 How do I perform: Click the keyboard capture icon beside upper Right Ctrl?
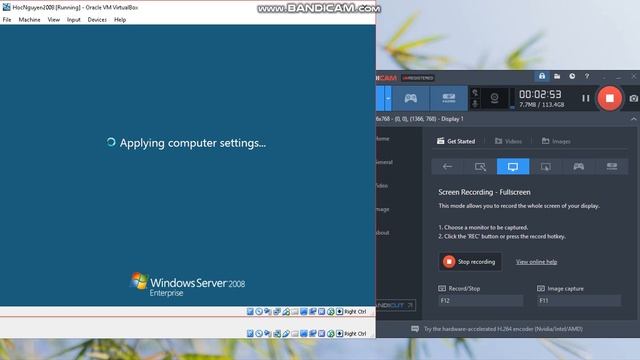click(340, 311)
